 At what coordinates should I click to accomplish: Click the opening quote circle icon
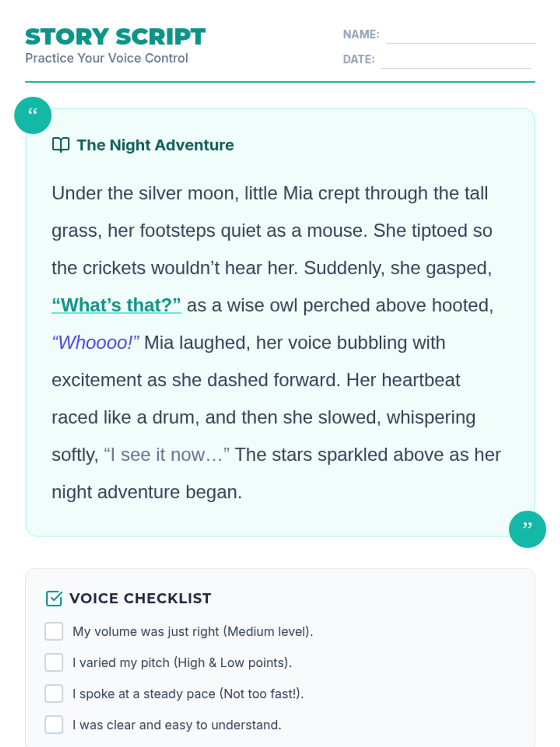(33, 115)
